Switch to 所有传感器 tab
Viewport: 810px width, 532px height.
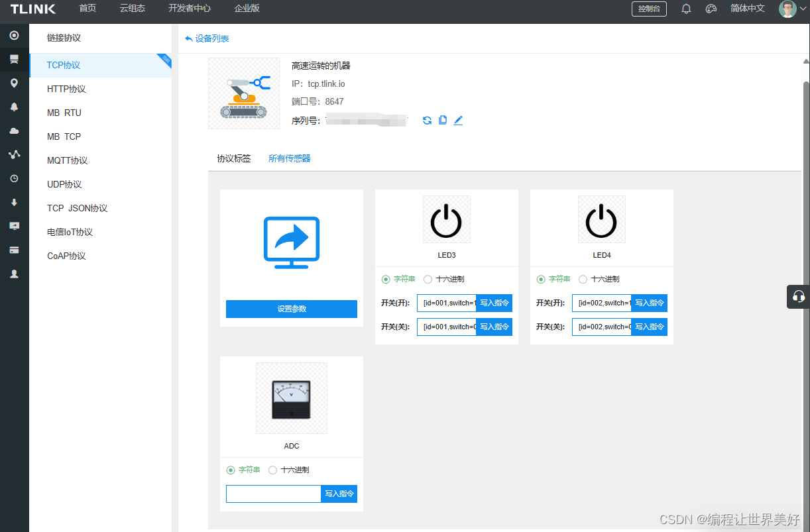click(x=289, y=158)
